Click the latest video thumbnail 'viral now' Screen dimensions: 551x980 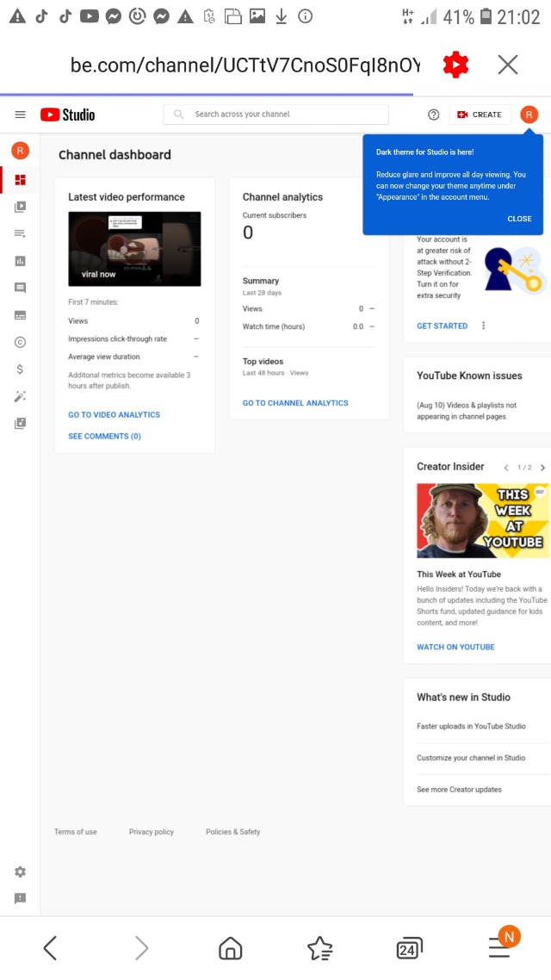click(x=134, y=249)
